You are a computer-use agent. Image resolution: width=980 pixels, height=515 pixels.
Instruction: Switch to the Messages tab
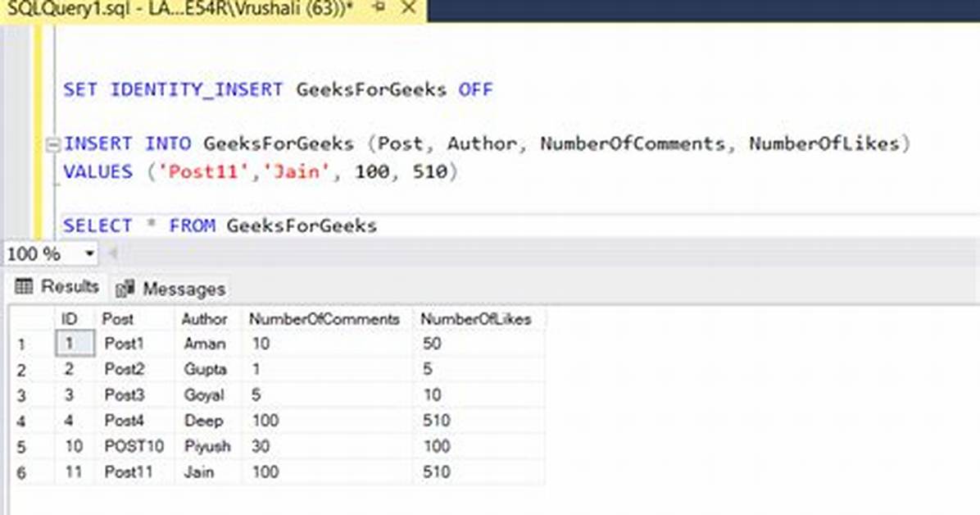pyautogui.click(x=170, y=289)
